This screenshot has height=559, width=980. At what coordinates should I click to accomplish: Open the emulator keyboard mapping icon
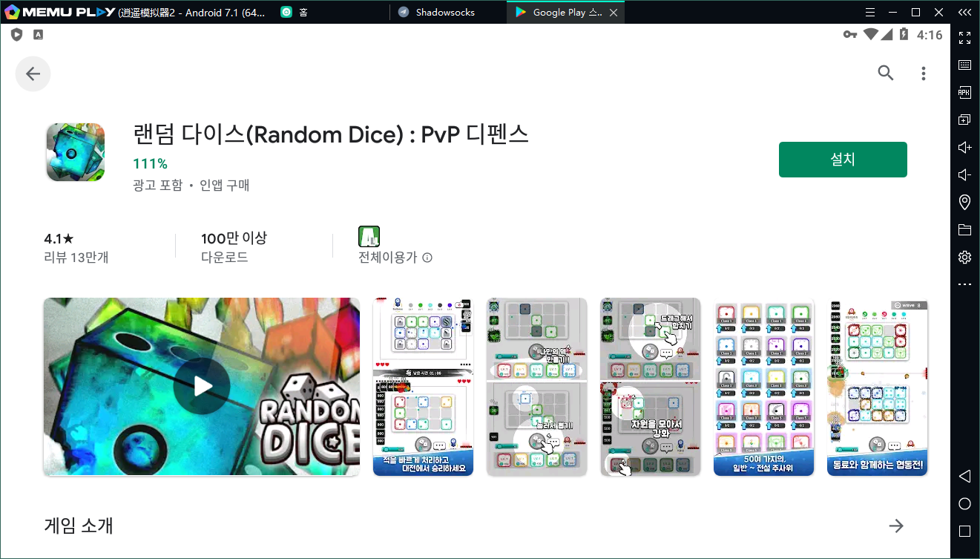[x=964, y=65]
